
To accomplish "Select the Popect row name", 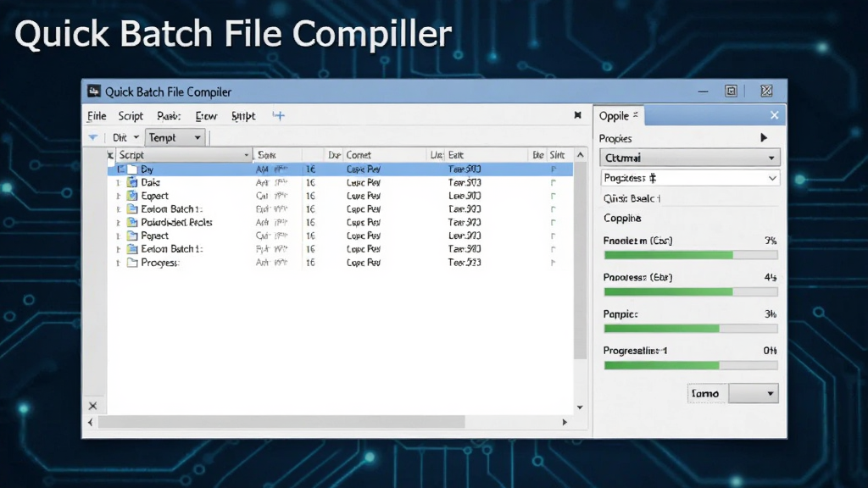I will pos(155,236).
